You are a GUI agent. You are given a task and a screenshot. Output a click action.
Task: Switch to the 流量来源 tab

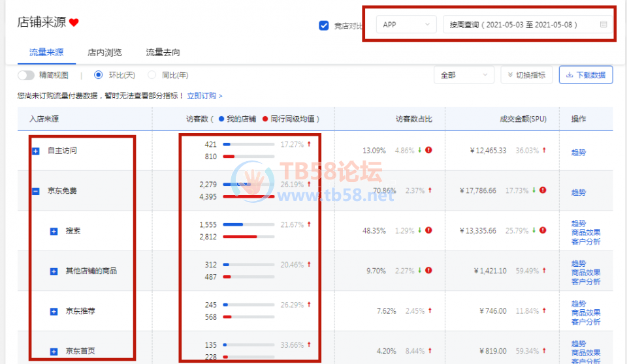coord(46,52)
